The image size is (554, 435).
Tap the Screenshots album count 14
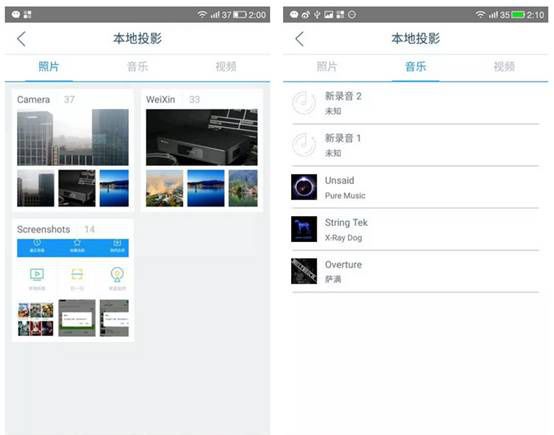click(89, 229)
